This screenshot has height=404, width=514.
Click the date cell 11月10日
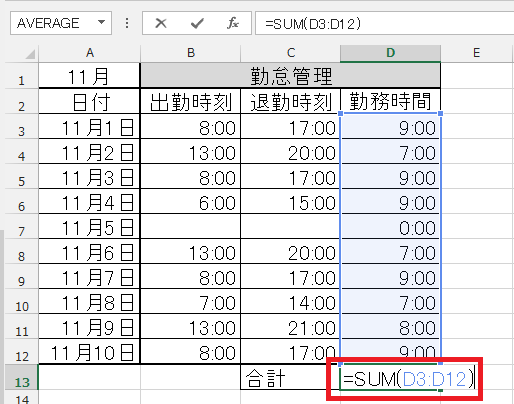(89, 351)
